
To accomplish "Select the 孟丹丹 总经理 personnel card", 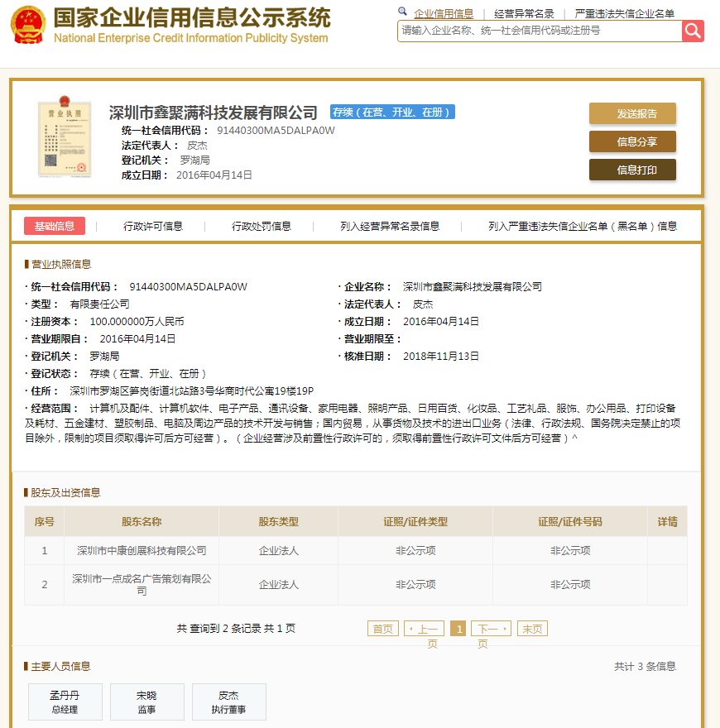I will [65, 702].
